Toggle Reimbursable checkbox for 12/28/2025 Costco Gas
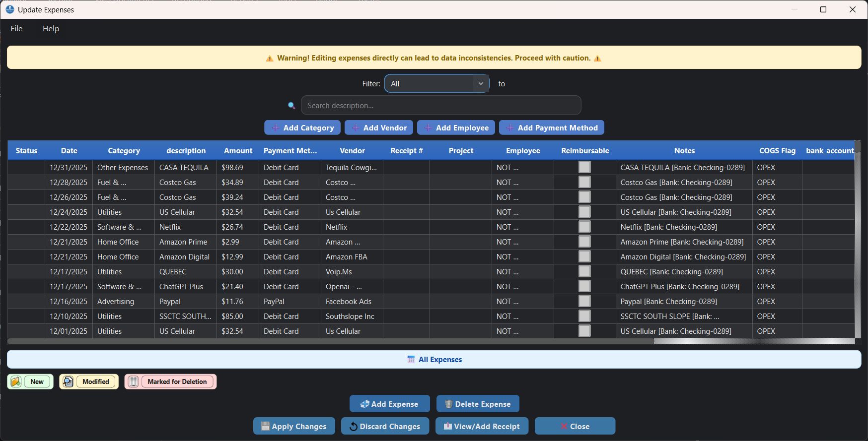 pos(584,182)
